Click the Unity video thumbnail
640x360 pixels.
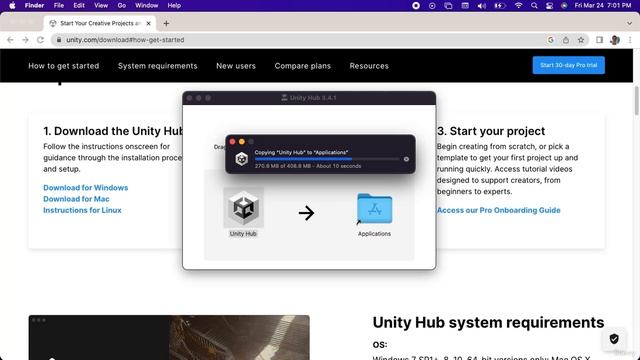click(169, 338)
